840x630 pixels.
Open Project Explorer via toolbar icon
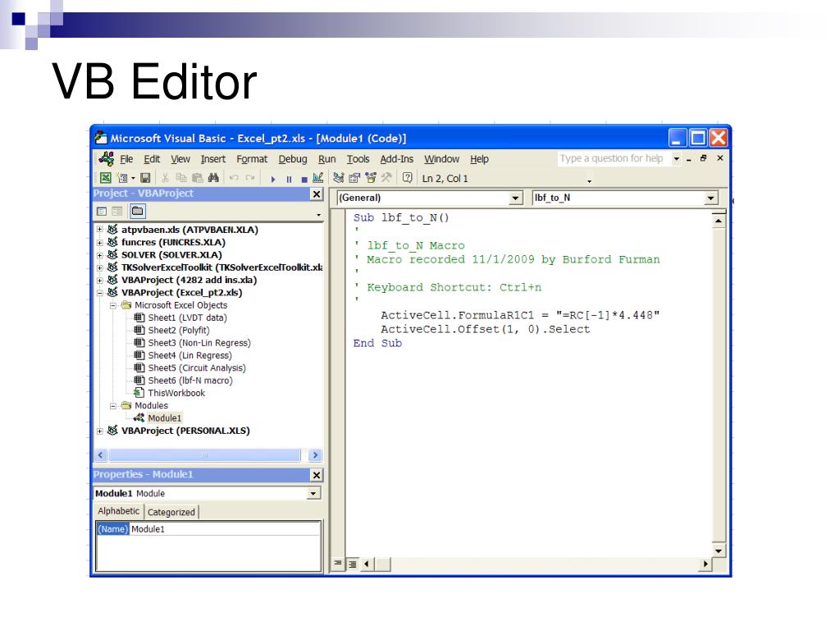pyautogui.click(x=339, y=178)
